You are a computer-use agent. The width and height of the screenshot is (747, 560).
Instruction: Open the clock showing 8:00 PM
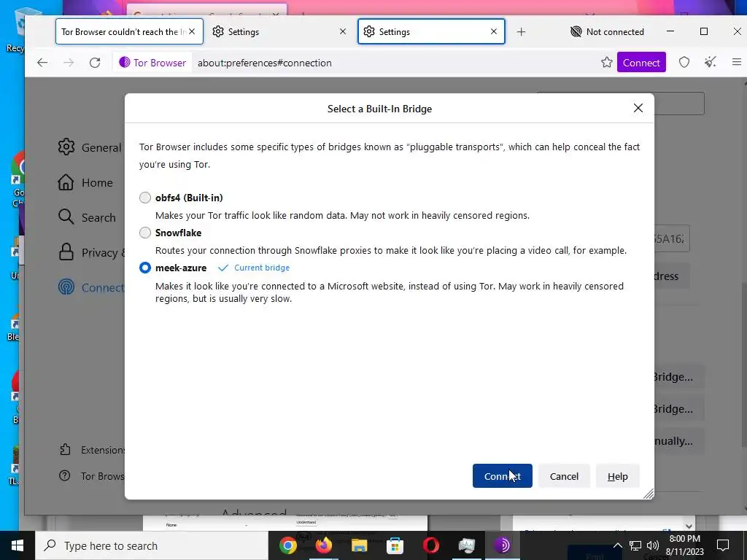point(684,545)
